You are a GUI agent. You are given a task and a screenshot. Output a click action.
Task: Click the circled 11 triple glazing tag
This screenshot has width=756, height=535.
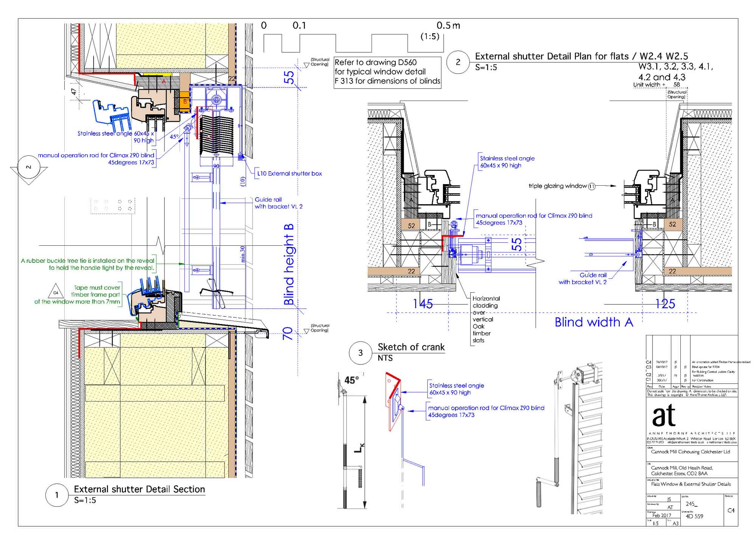click(x=592, y=186)
